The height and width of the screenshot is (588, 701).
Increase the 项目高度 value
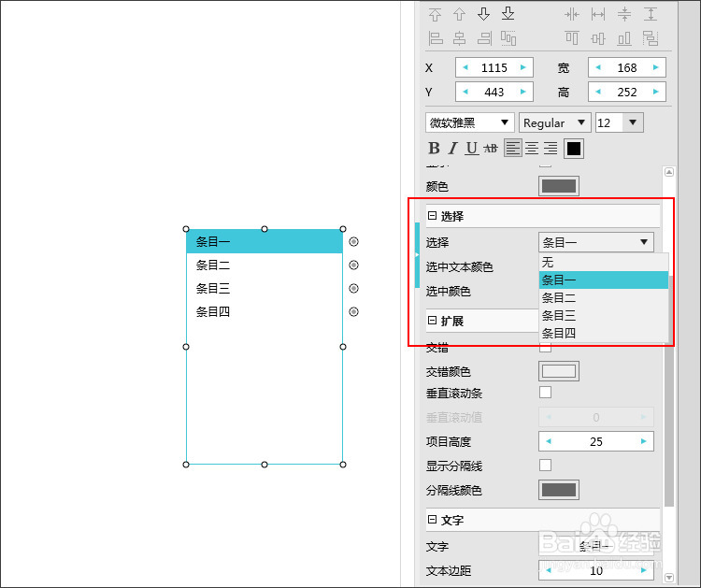pos(643,441)
